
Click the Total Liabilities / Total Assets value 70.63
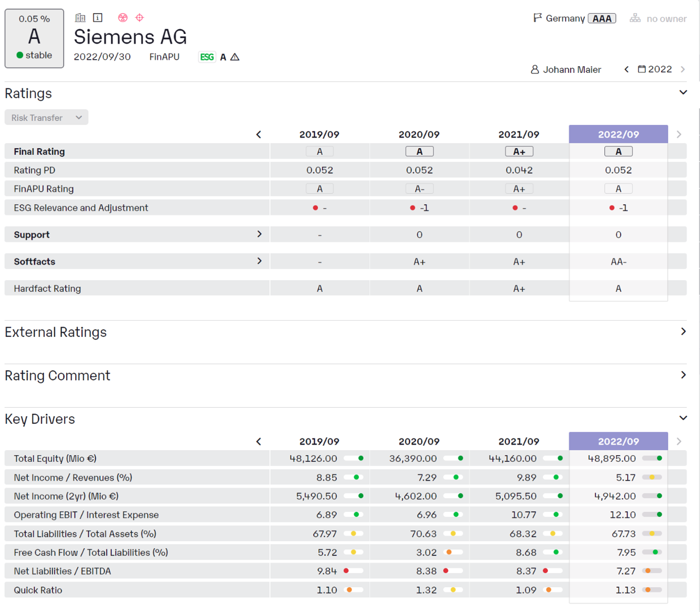pyautogui.click(x=423, y=534)
